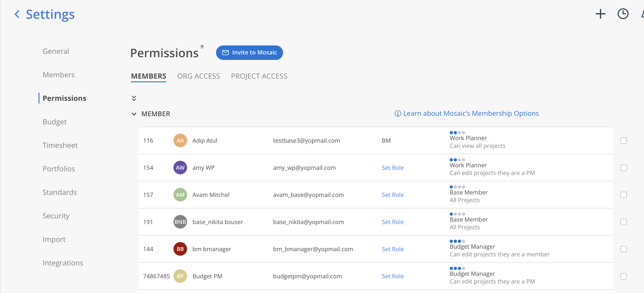Image resolution: width=644 pixels, height=293 pixels.
Task: Click the name Avam Mitchel
Action: 211,195
